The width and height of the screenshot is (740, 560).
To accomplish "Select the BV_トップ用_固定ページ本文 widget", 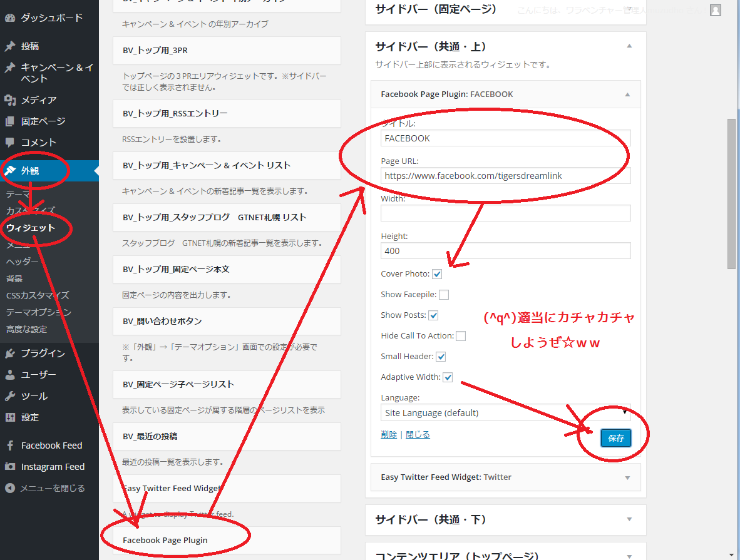I will point(227,270).
